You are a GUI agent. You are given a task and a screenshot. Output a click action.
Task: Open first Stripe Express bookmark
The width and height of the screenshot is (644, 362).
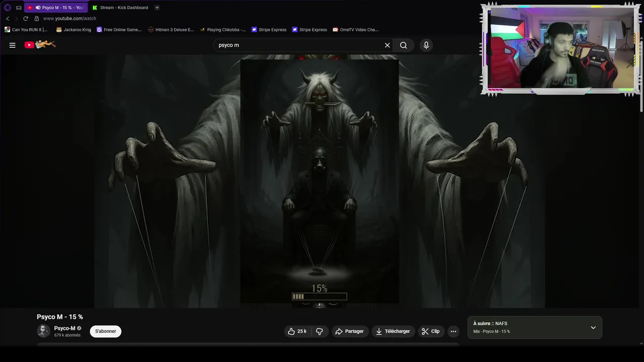click(269, 30)
